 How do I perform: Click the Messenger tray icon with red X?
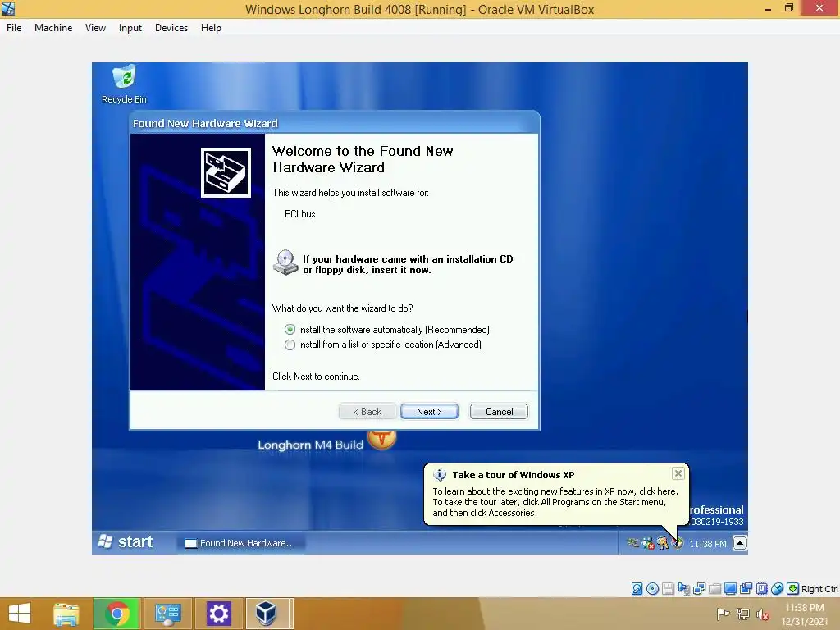pos(648,543)
